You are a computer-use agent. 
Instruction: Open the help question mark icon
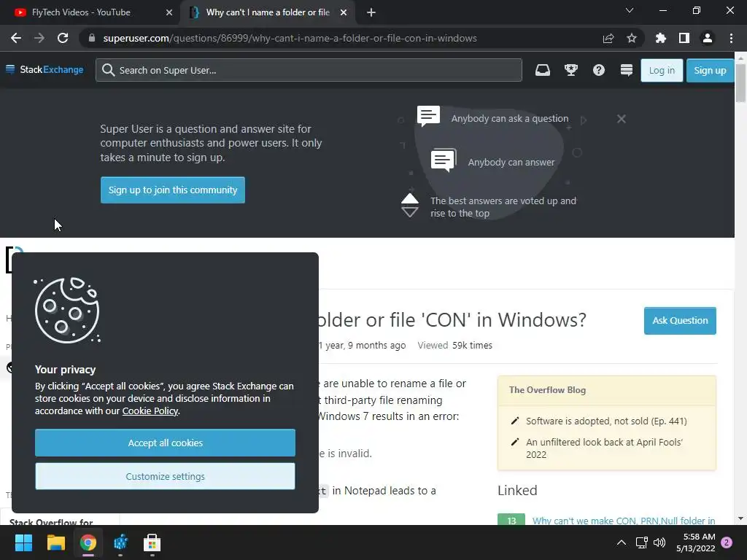coord(598,71)
